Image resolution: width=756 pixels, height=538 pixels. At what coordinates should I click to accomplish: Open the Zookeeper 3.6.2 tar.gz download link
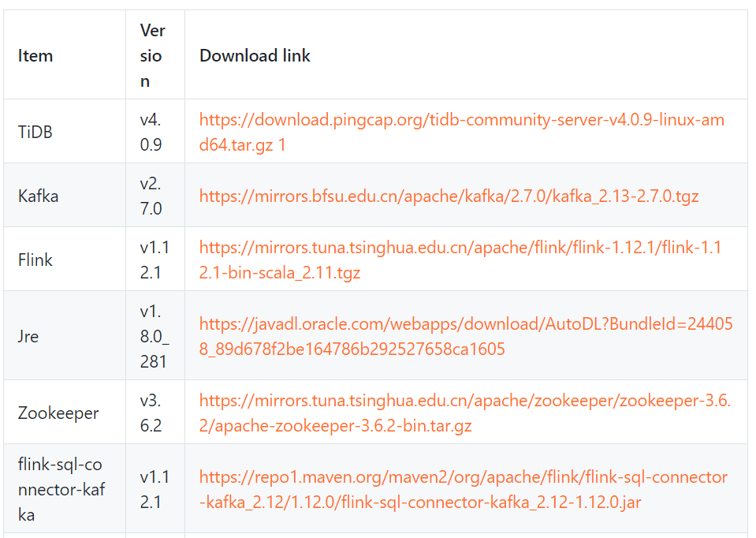(x=465, y=413)
